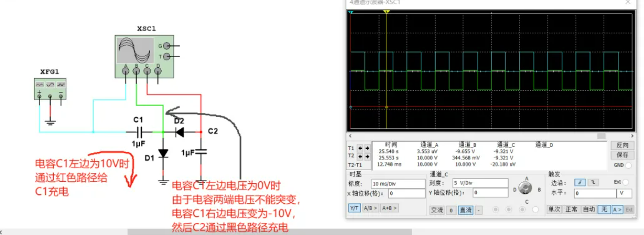This screenshot has width=644, height=235.
Task: Select falling edge trigger icon
Action: click(x=593, y=183)
